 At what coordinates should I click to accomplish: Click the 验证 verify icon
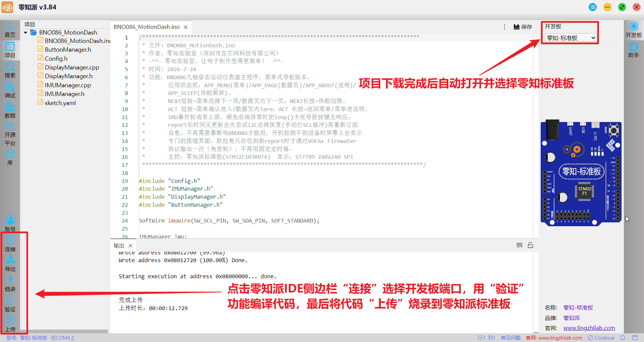[10, 304]
